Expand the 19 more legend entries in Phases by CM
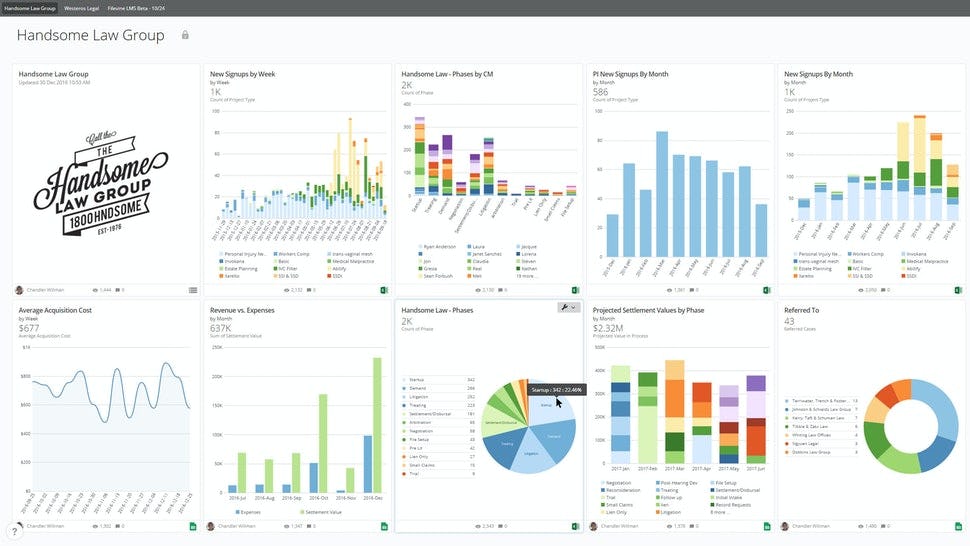This screenshot has width=970, height=546. (x=526, y=276)
